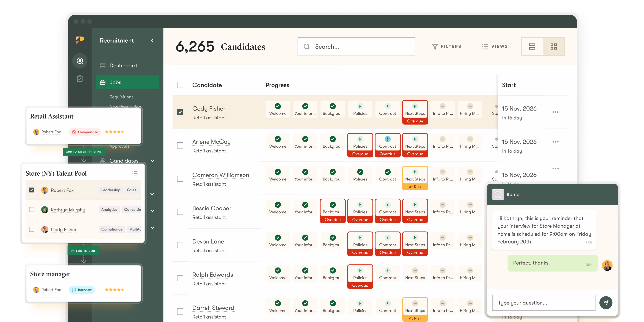This screenshot has height=322, width=644.
Task: Check Ralph Edwards row checkbox
Action: 180,279
